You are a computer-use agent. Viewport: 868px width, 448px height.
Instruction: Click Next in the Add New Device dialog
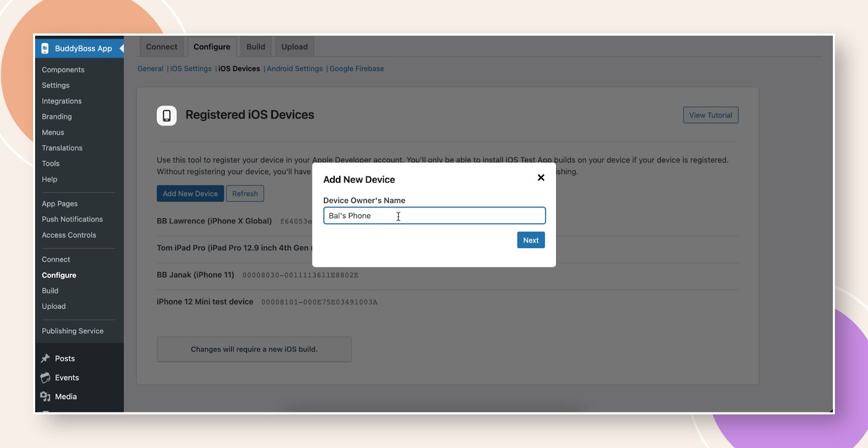click(x=531, y=240)
